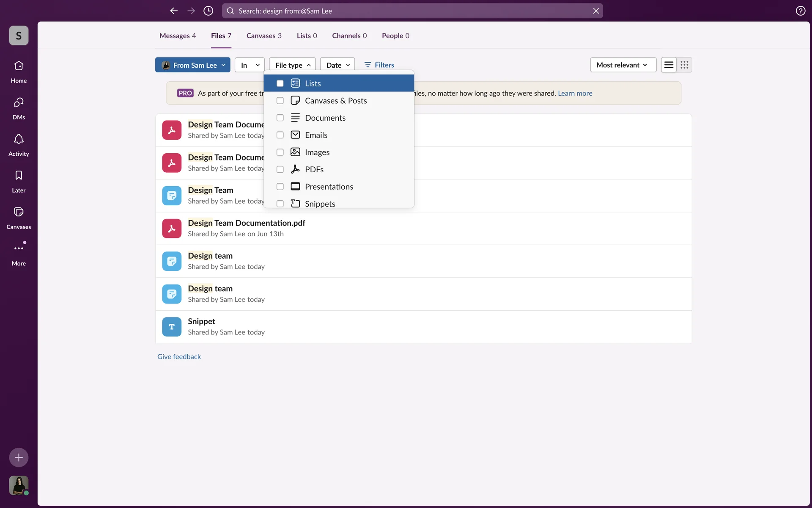Open the Date filter dropdown

(x=337, y=65)
